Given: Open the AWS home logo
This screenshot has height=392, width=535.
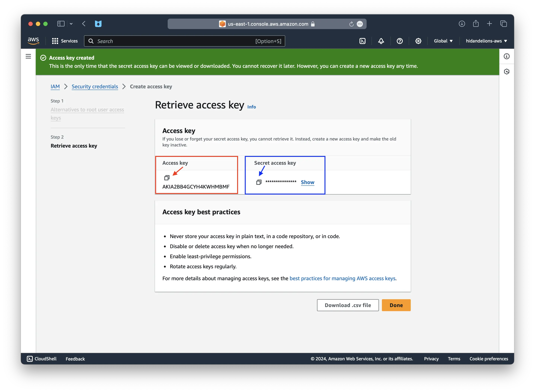Looking at the screenshot, I should pyautogui.click(x=33, y=41).
